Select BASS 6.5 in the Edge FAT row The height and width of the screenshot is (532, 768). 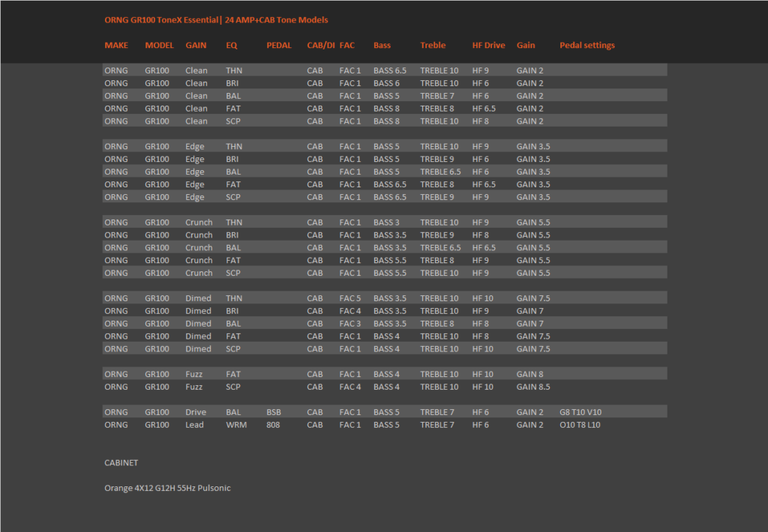(390, 184)
